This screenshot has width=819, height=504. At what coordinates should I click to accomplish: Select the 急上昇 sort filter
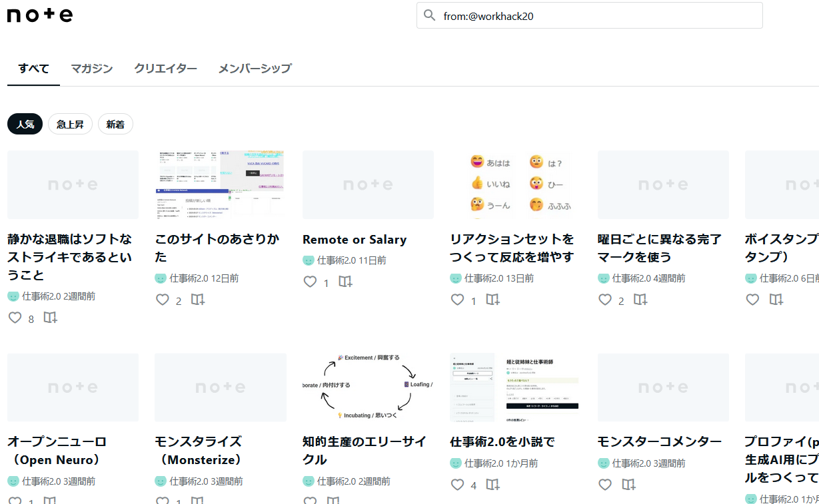point(70,125)
